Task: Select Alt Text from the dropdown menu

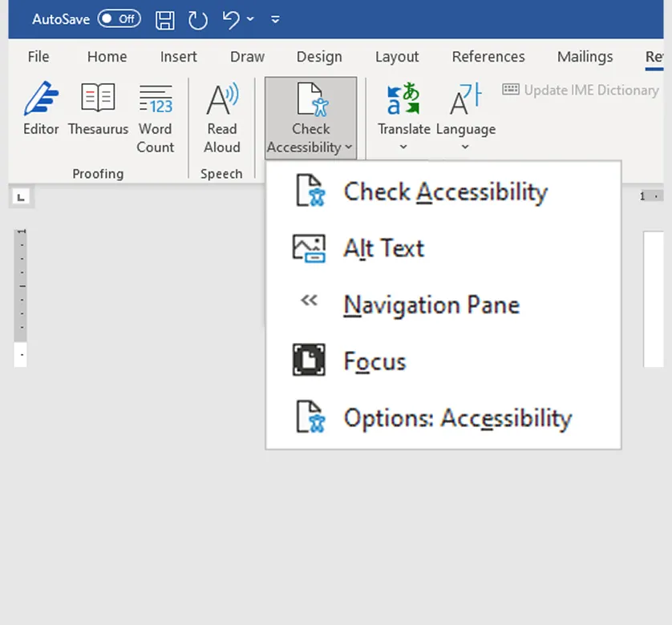Action: tap(383, 248)
